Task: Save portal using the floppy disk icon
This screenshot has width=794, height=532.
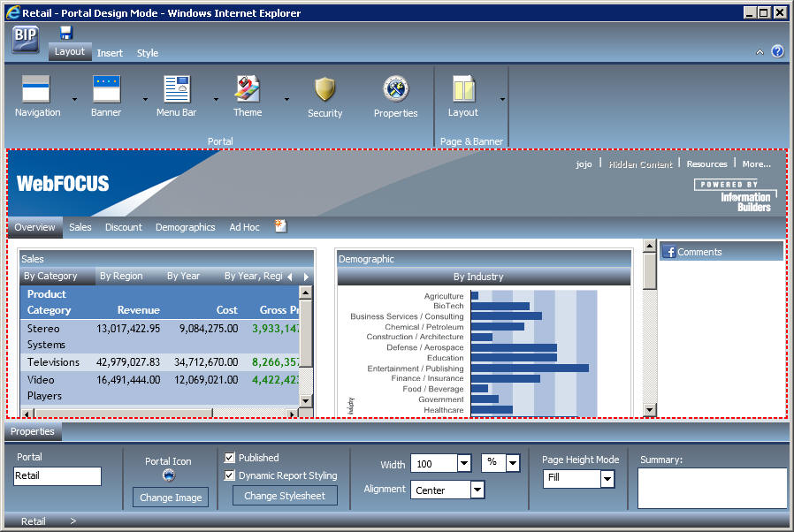Action: pyautogui.click(x=65, y=33)
